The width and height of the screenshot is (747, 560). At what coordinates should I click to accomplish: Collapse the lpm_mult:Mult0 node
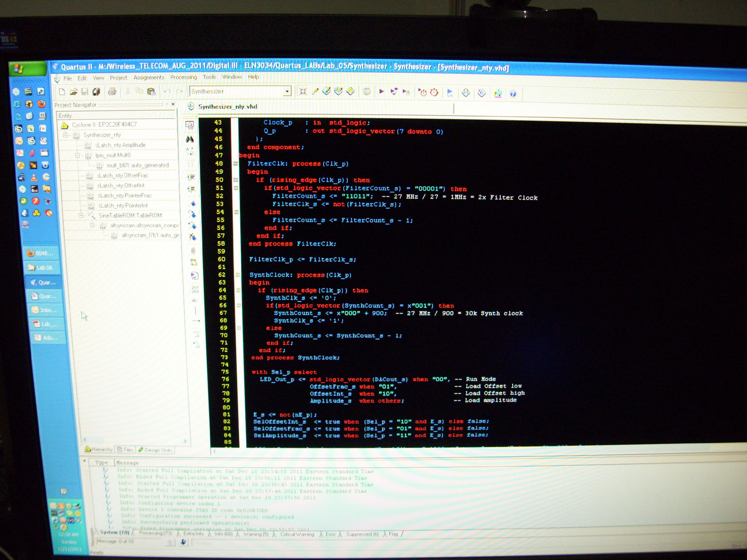[78, 155]
